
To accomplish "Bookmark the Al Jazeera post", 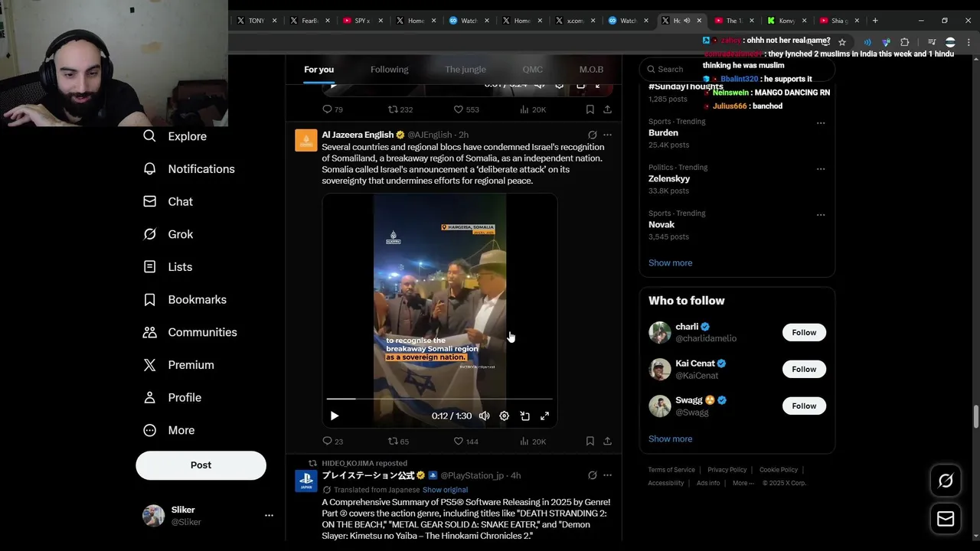I will pyautogui.click(x=590, y=442).
